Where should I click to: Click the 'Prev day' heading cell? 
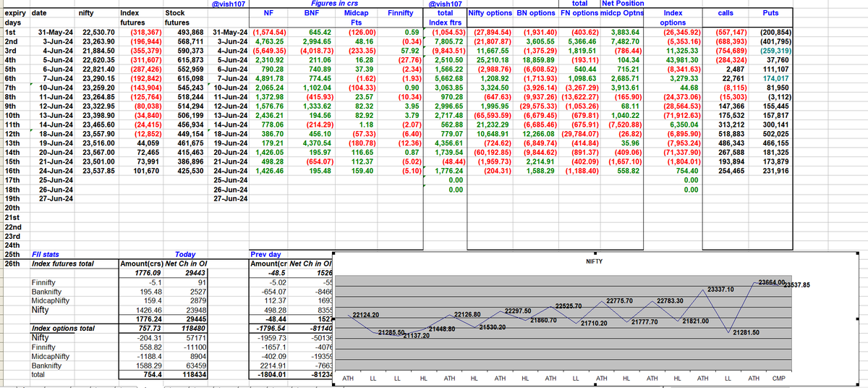(x=265, y=254)
